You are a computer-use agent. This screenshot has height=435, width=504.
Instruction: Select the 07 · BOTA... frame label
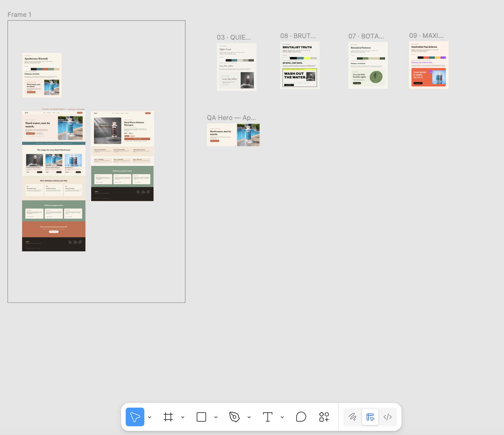pos(366,36)
